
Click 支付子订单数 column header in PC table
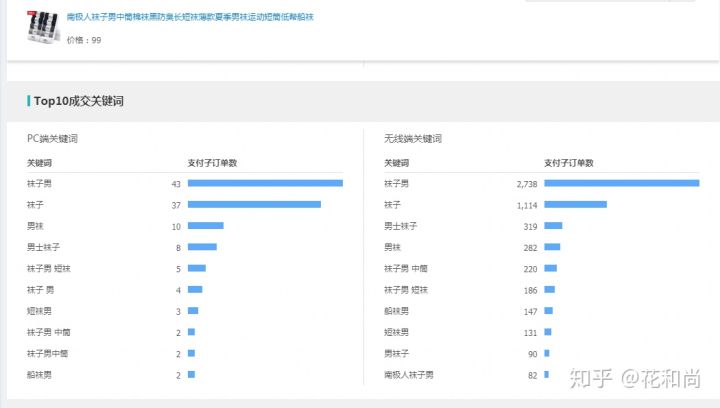pyautogui.click(x=212, y=162)
